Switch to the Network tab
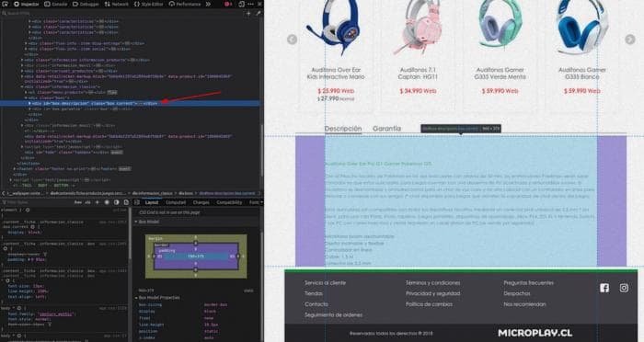The image size is (644, 342). [117, 4]
